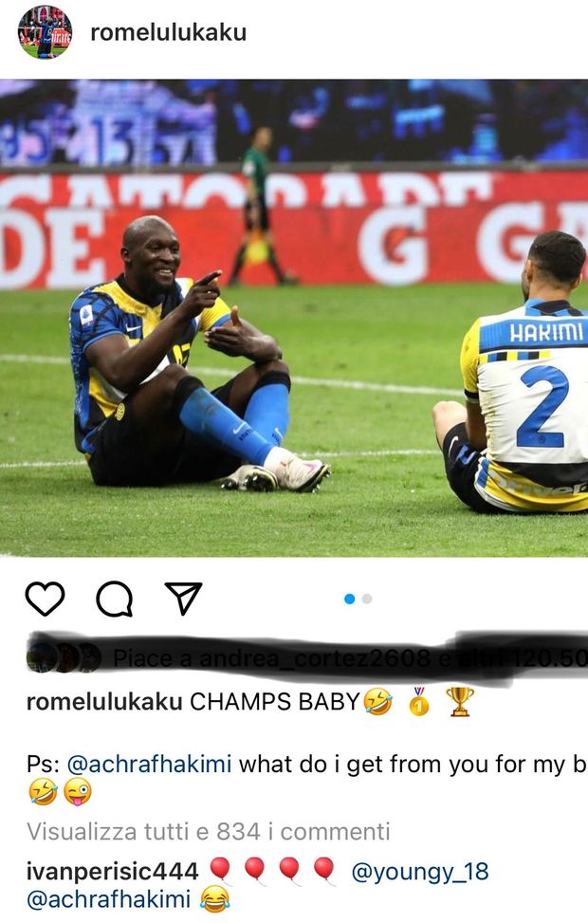Select the second carousel dot indicator
This screenshot has width=588, height=923.
(x=367, y=599)
